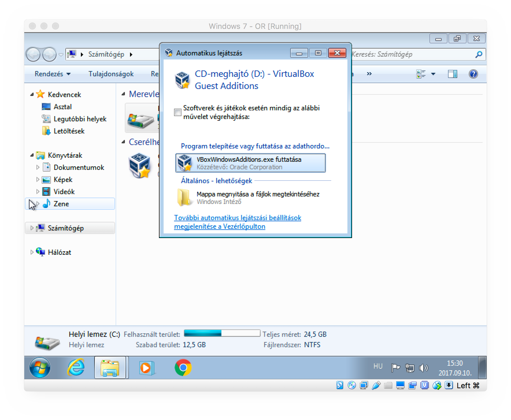The image size is (511, 420).
Task: Click Számítógép in the address bar
Action: tap(106, 54)
